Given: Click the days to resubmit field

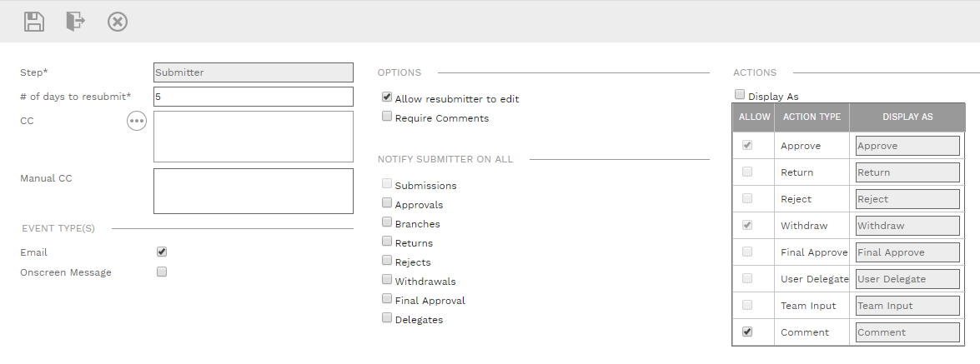Looking at the screenshot, I should [x=254, y=97].
